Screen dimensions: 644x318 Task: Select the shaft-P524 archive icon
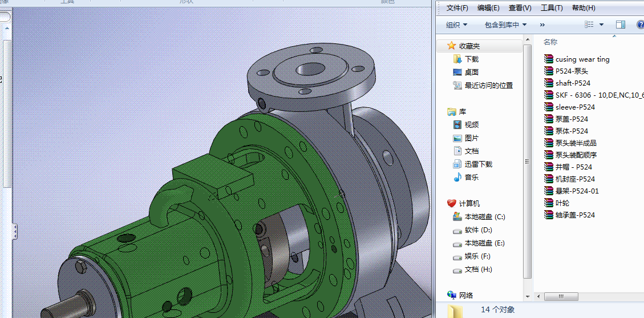tap(549, 83)
